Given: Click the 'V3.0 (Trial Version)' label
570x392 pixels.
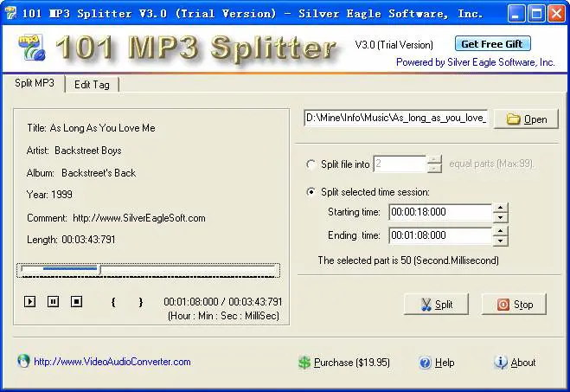Looking at the screenshot, I should coord(394,45).
